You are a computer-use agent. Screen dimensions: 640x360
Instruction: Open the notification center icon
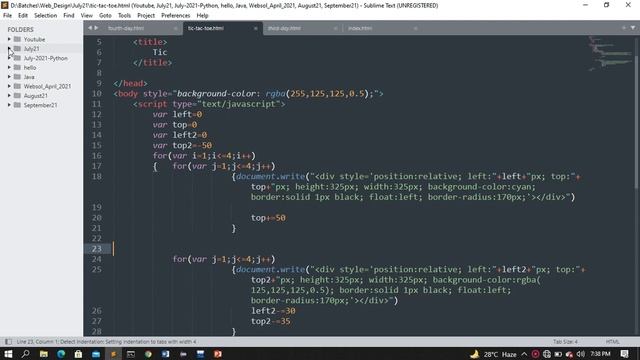tap(624, 354)
